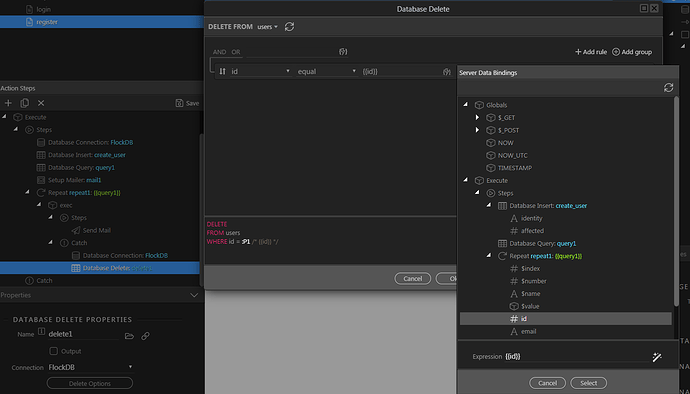The image size is (690, 394).
Task: Open the equal operator dropdown
Action: point(327,71)
